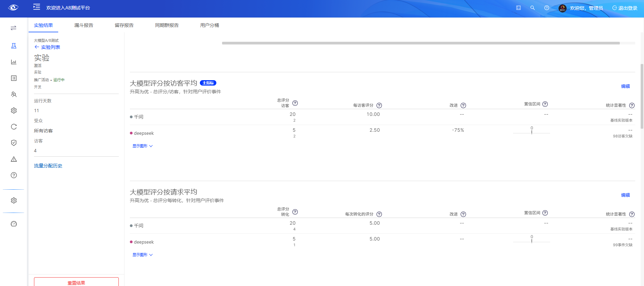Viewport: 644px width, 286px height.
Task: Open the dashboard gauge icon in sidebar
Action: (x=14, y=224)
